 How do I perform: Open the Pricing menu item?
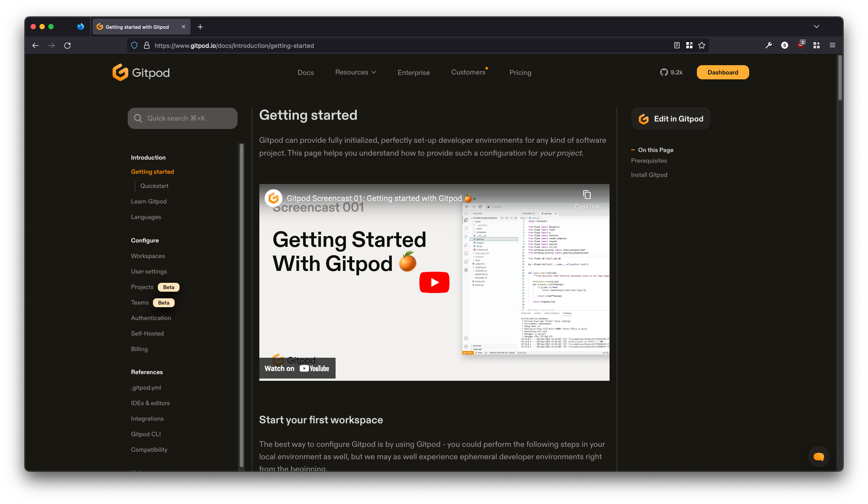tap(520, 72)
